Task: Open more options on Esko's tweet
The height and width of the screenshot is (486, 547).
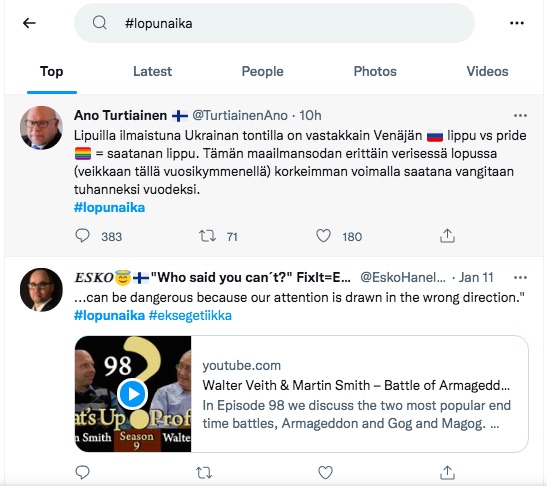Action: coord(520,278)
